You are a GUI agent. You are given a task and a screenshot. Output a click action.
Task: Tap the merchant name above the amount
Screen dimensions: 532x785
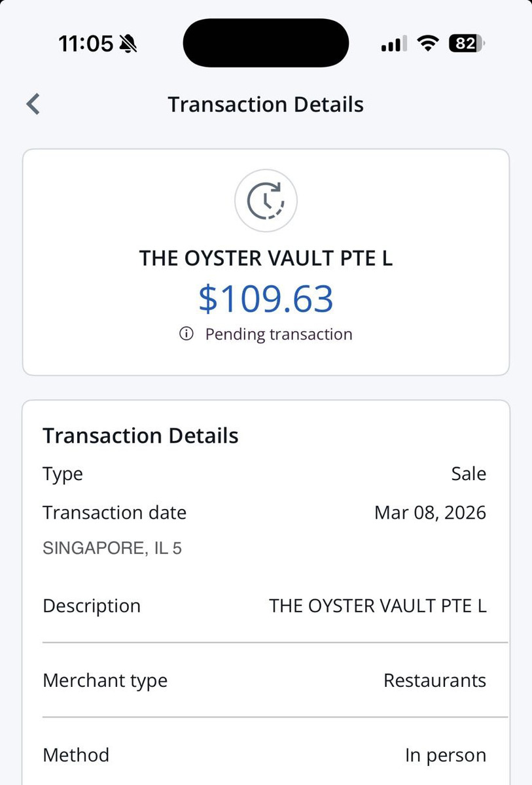[x=266, y=258]
